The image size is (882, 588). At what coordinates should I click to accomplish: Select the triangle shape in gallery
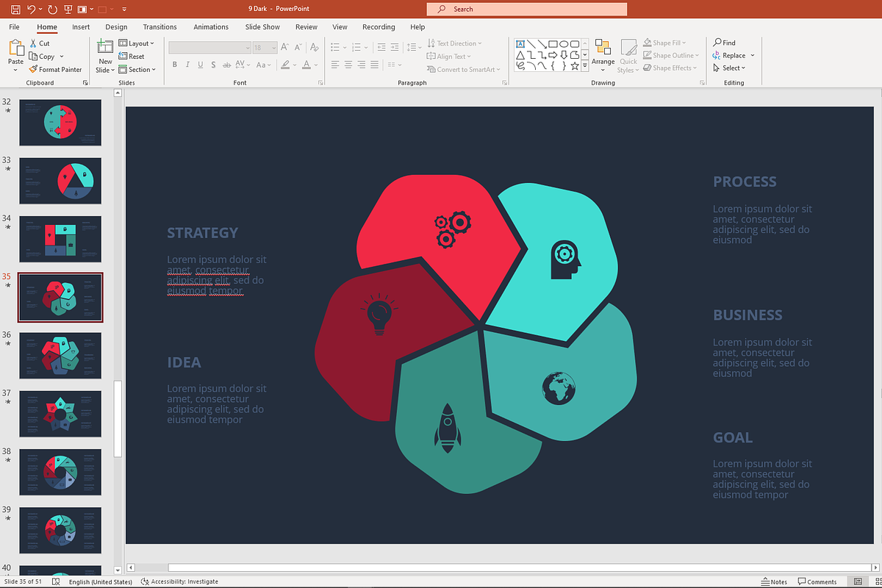click(520, 54)
